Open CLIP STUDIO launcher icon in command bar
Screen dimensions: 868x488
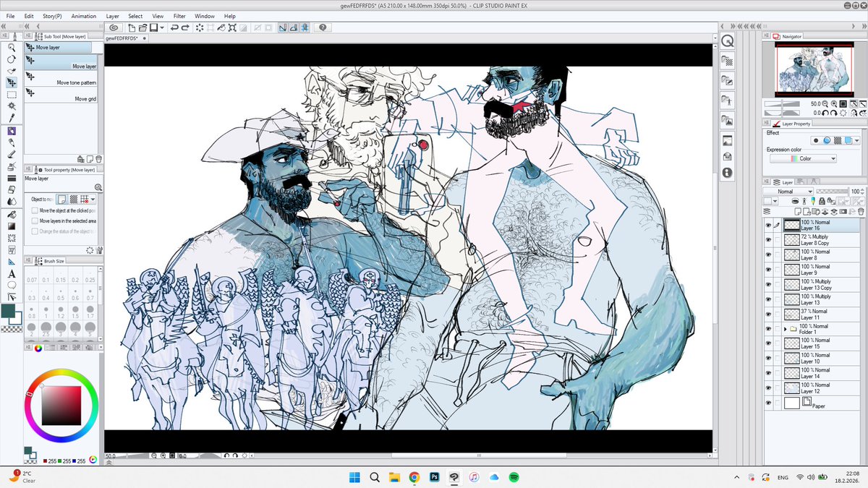(114, 27)
